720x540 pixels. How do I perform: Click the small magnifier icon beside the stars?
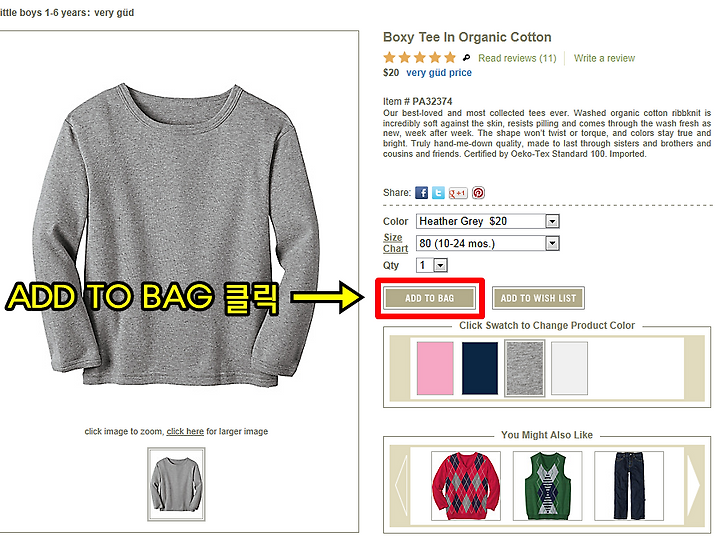click(467, 57)
